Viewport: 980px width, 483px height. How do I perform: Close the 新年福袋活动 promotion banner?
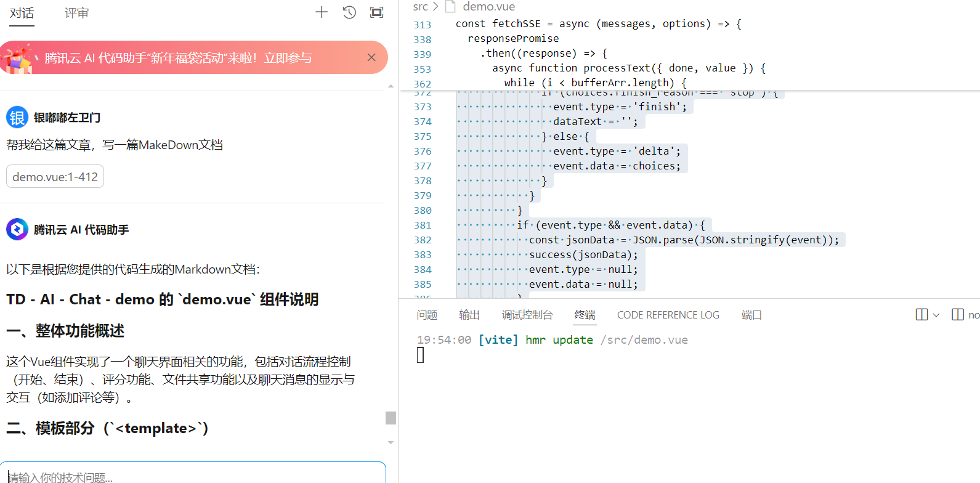coord(371,57)
